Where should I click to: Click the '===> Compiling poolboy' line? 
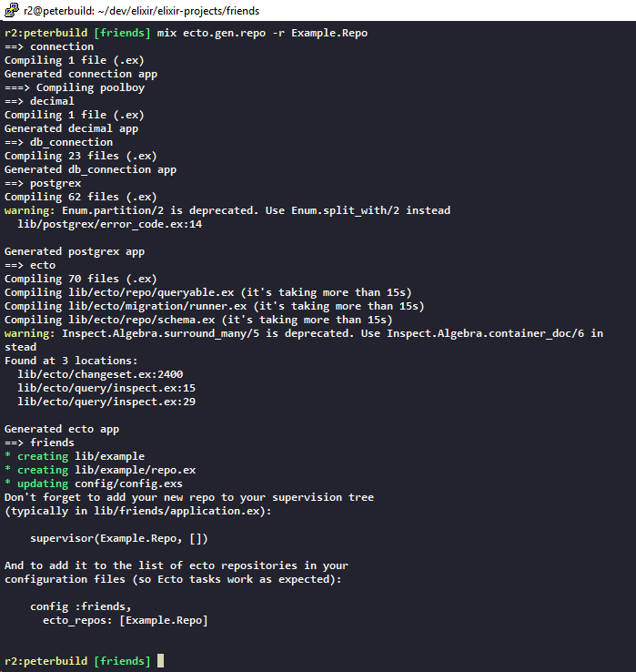75,87
